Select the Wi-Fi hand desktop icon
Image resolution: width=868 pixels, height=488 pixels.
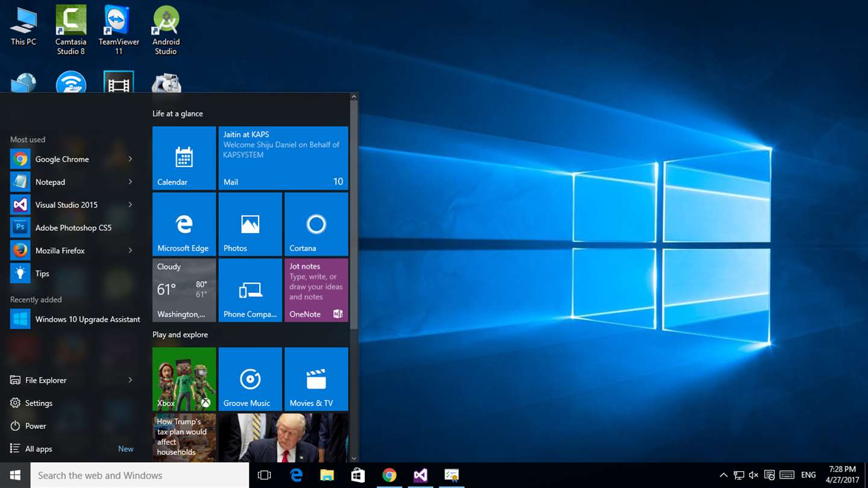[71, 83]
